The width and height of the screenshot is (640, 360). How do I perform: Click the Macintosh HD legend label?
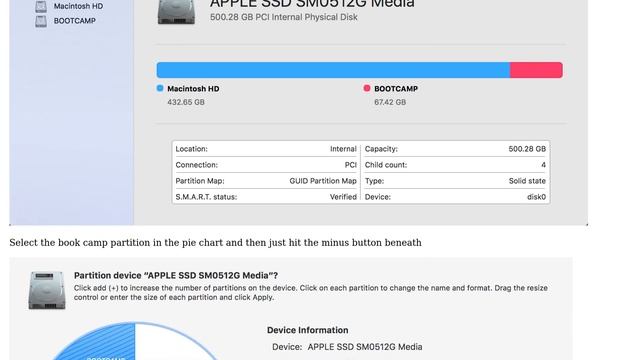193,89
